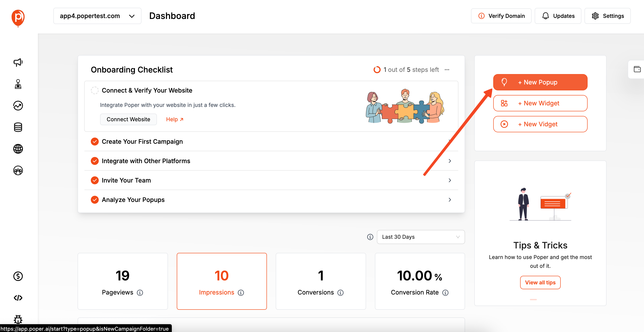Click the info icon left of date range
The height and width of the screenshot is (332, 644).
tap(370, 237)
